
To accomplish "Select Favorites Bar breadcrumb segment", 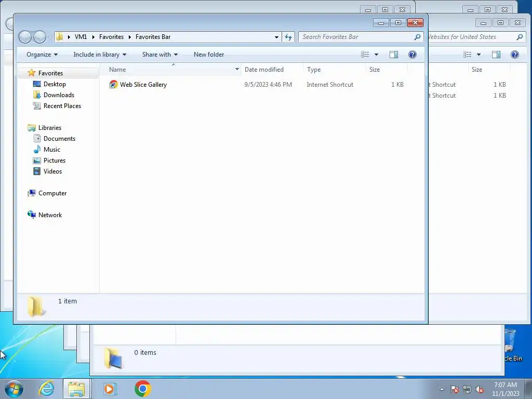I will pyautogui.click(x=153, y=37).
